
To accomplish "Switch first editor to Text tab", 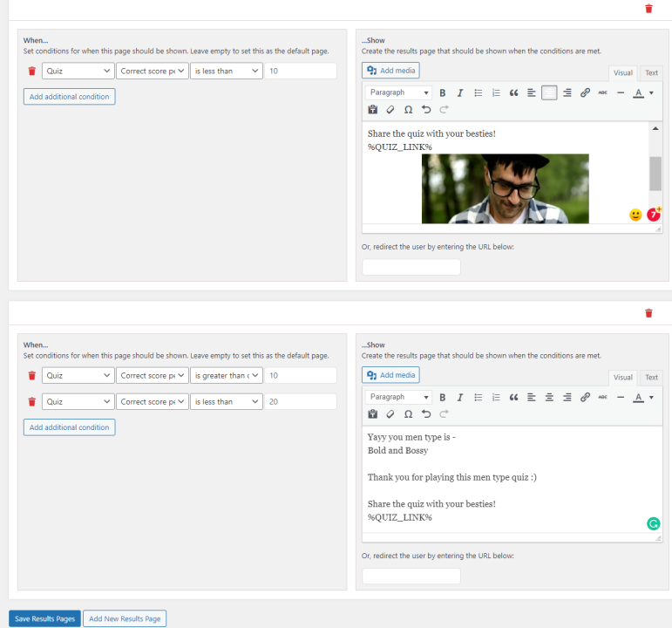I will [651, 73].
